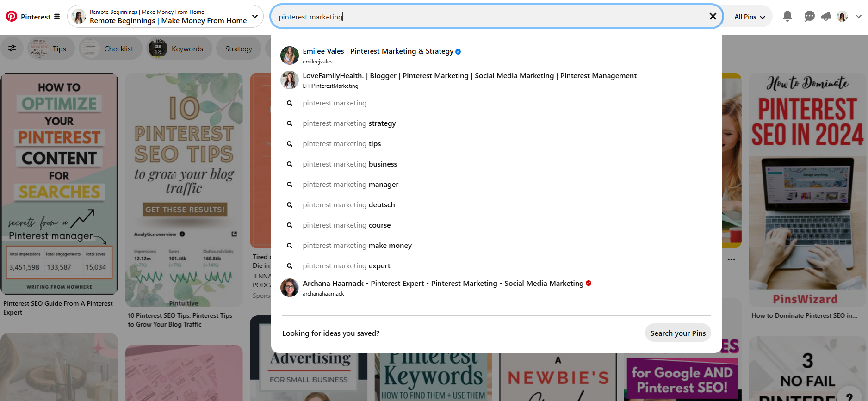This screenshot has width=868, height=401.
Task: Choose 'pinterest marketing course' suggestion
Action: (x=496, y=225)
